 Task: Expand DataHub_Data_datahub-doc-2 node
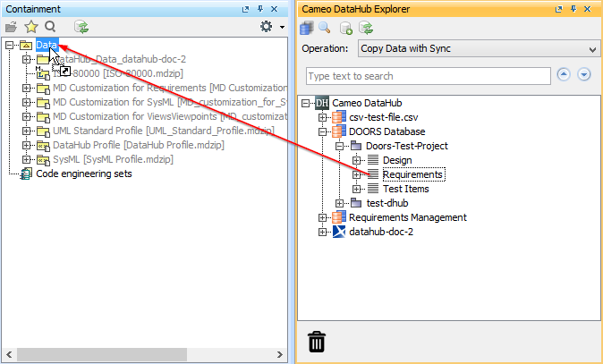[26, 60]
